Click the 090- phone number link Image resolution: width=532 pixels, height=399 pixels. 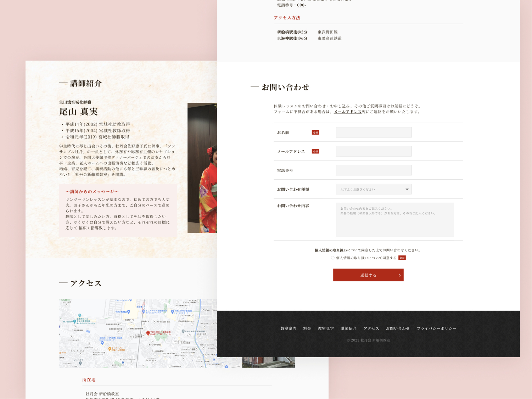[301, 5]
